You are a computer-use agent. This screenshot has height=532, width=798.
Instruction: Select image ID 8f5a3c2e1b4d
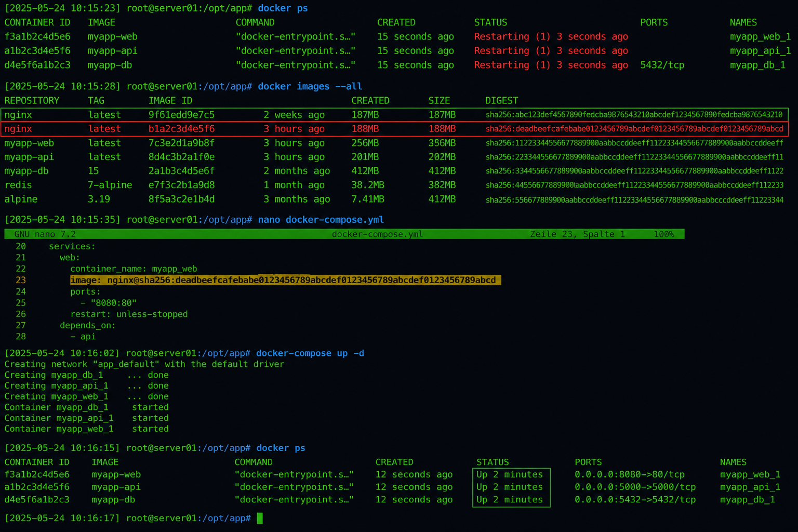(181, 199)
